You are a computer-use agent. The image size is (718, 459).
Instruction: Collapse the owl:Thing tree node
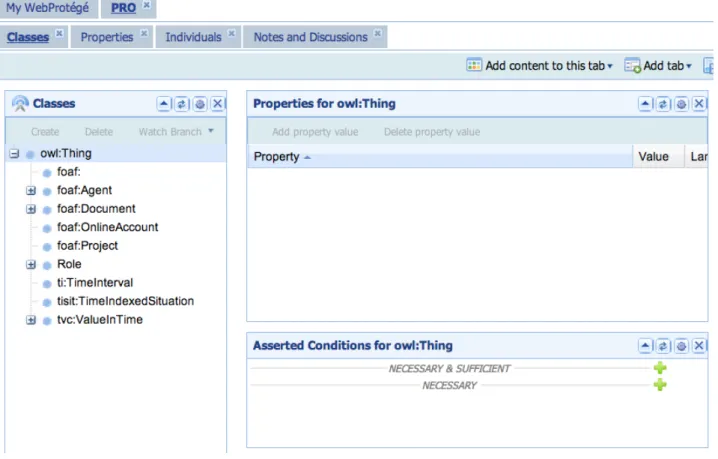[14, 154]
